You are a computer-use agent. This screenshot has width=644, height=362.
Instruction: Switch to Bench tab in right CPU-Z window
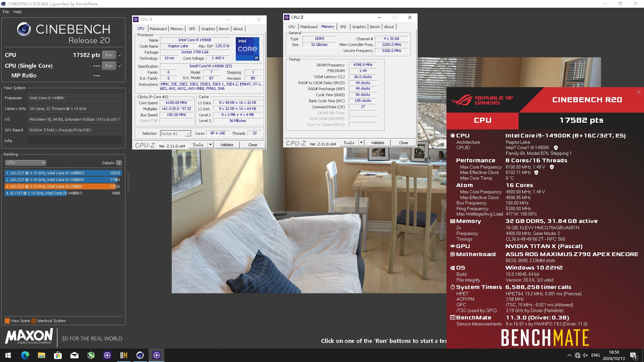click(375, 27)
